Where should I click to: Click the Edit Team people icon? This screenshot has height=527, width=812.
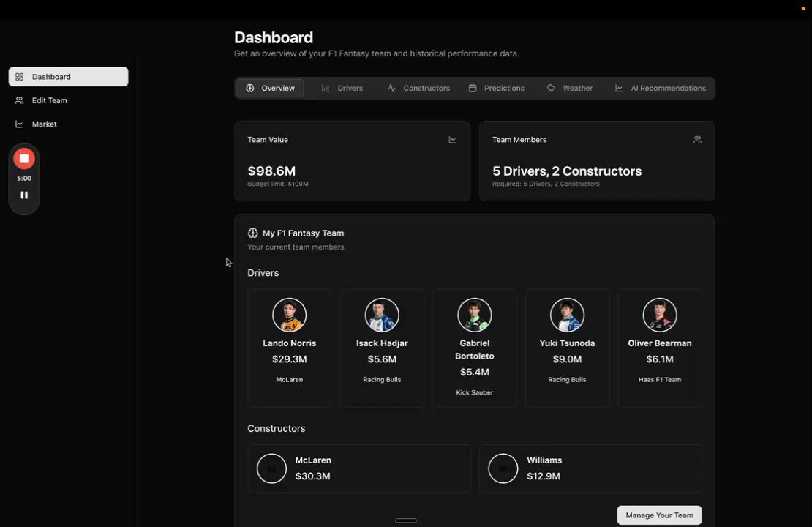(x=19, y=100)
